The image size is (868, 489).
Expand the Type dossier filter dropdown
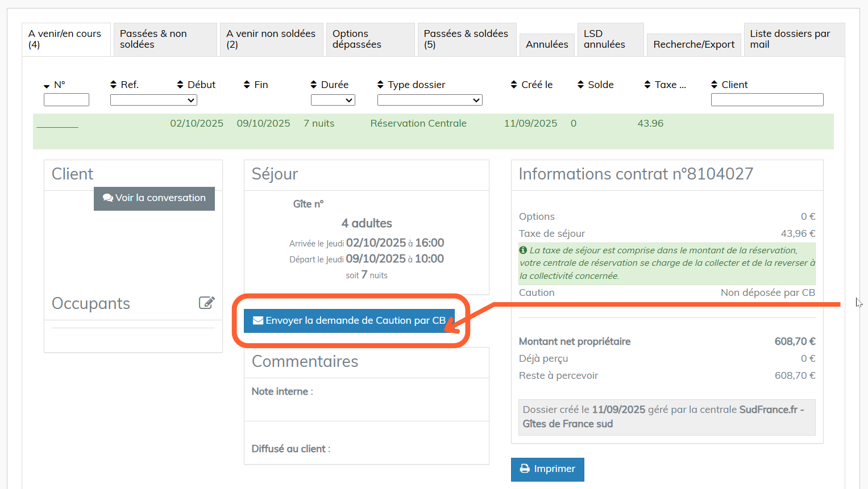point(430,100)
